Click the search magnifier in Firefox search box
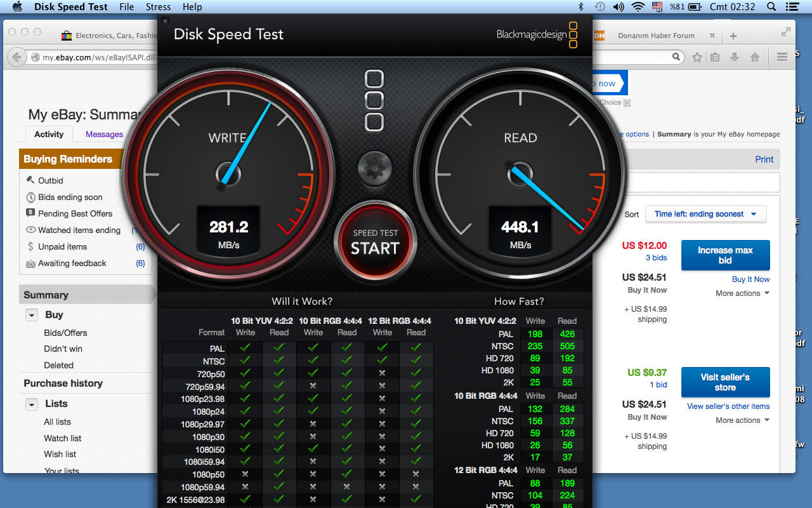Viewport: 812px width, 508px height. tap(677, 57)
